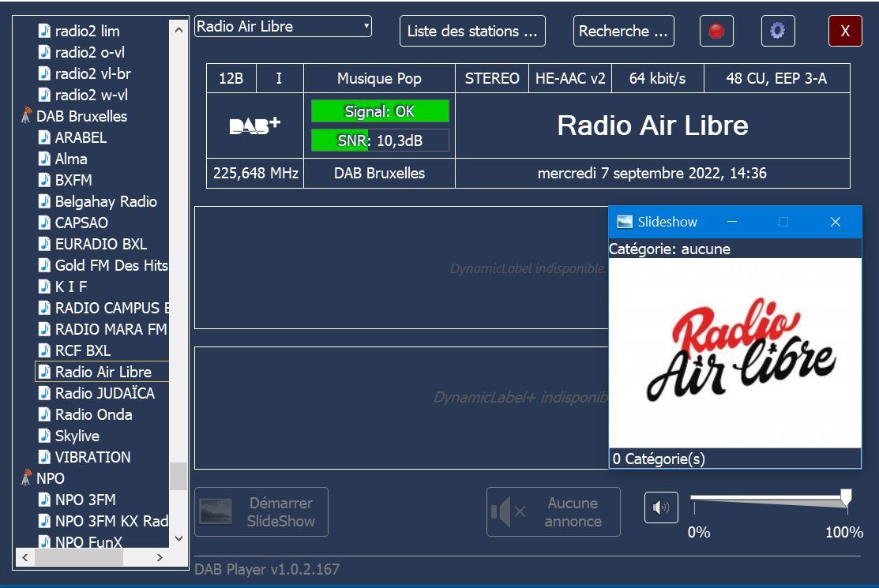The height and width of the screenshot is (588, 879).
Task: Click station list scroll left arrow
Action: click(24, 557)
